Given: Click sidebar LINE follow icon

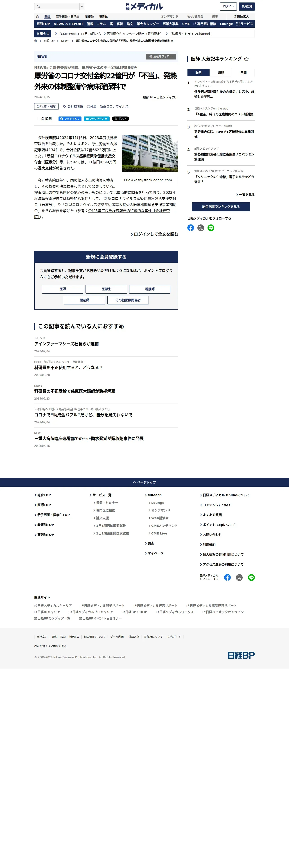Looking at the screenshot, I should pyautogui.click(x=211, y=228).
